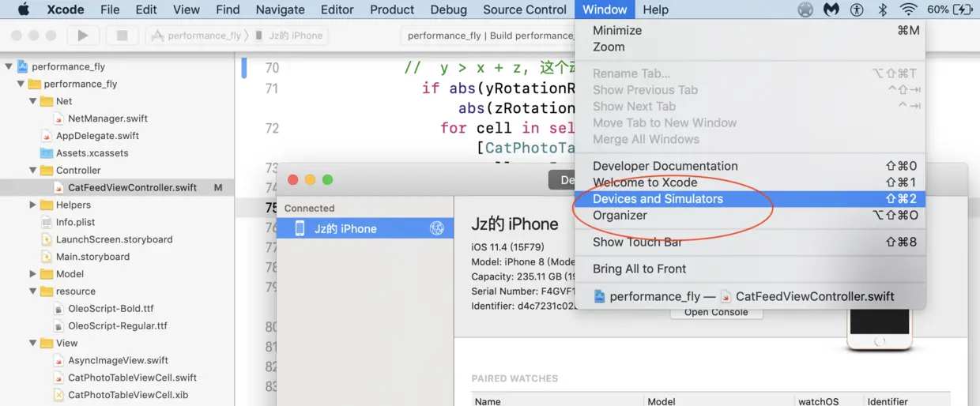
Task: Open OleoScript-Regular.ttf
Action: coord(118,325)
